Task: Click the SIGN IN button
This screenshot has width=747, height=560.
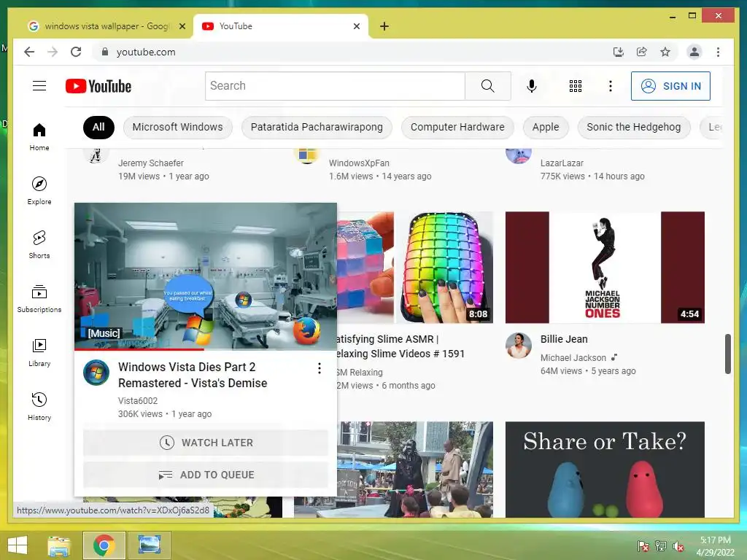Action: click(670, 86)
